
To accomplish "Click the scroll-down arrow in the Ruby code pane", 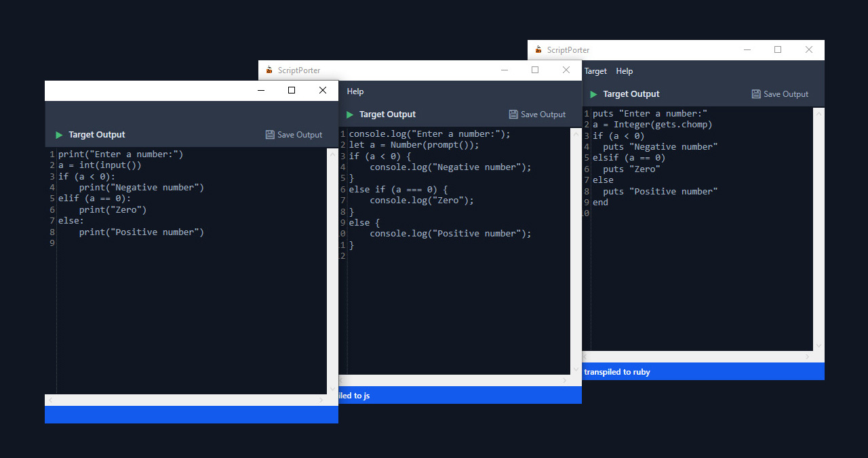I will (x=818, y=346).
